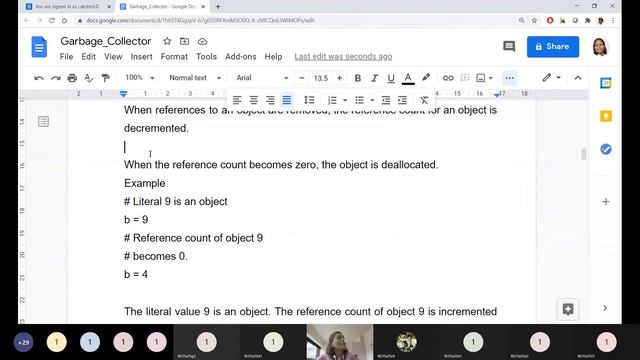The image size is (640, 360).
Task: Select Justify alignment
Action: 287,100
